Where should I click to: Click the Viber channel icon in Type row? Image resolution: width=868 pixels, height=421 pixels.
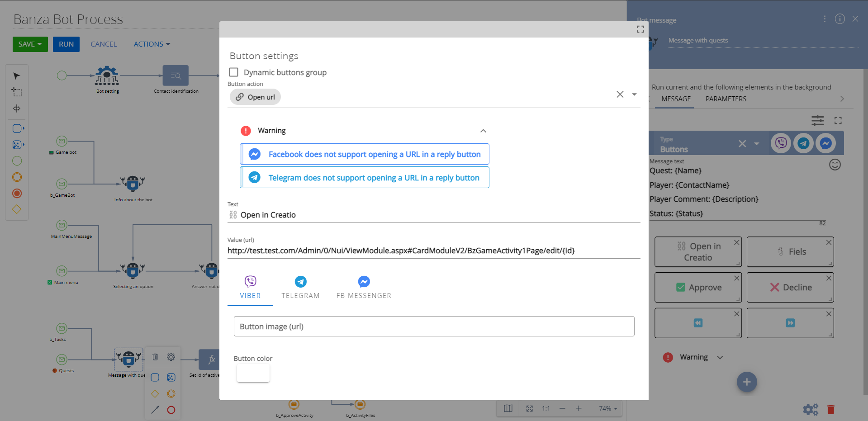[781, 143]
